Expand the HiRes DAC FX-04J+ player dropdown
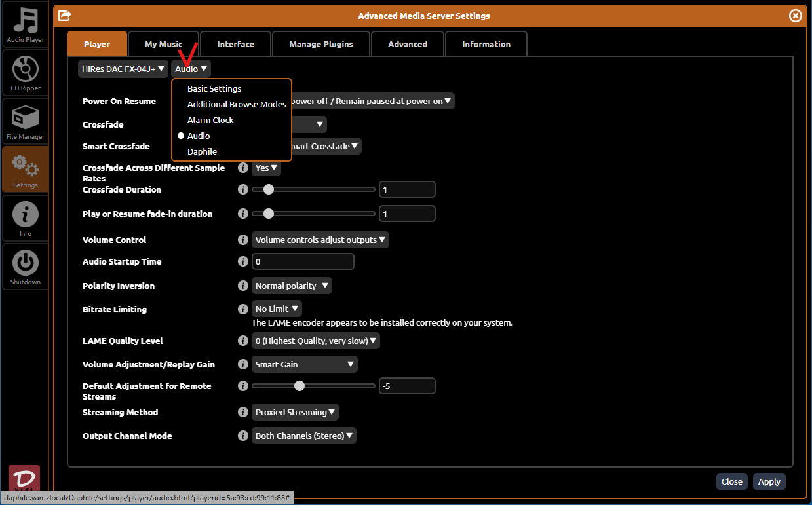The width and height of the screenshot is (812, 507). click(123, 69)
